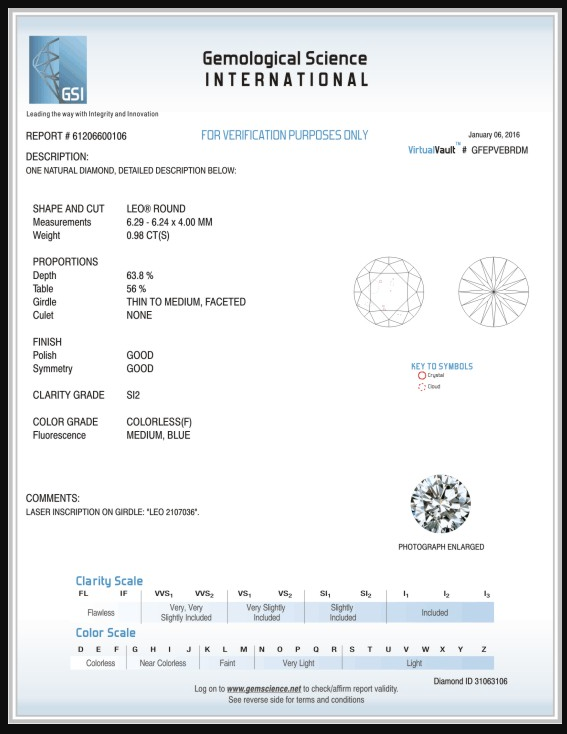Click report number 61206600106

coord(99,136)
